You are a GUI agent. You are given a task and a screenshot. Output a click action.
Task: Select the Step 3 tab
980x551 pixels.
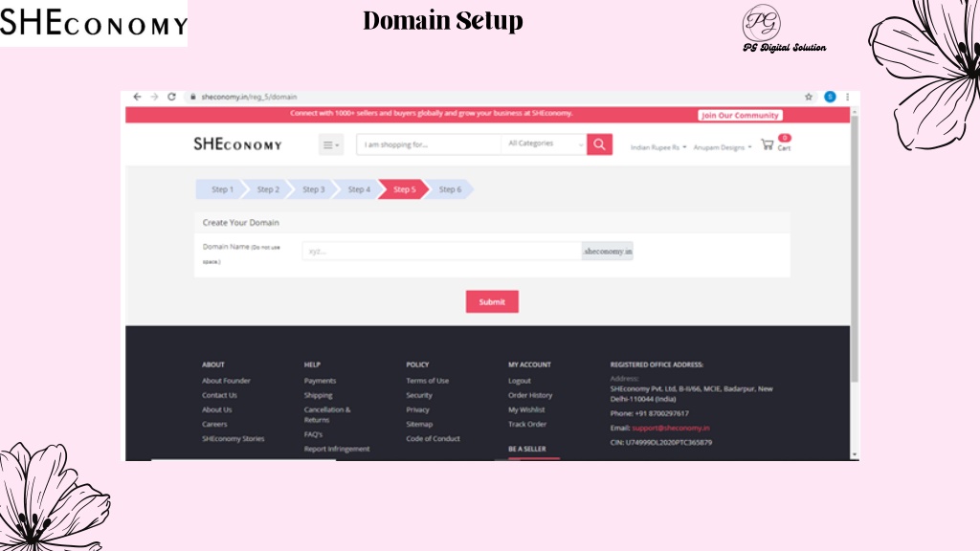[x=314, y=189]
